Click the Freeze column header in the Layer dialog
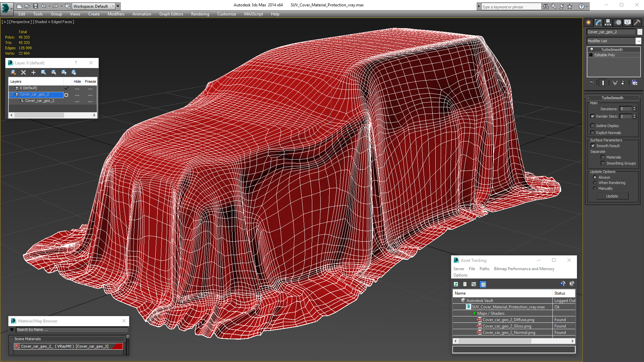Viewport: 644px width, 362px height. (90, 81)
